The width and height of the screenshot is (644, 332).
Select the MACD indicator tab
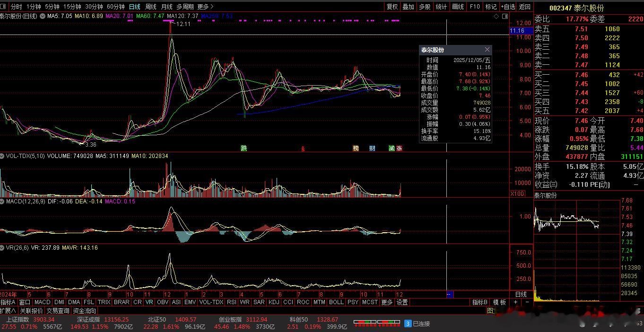[x=42, y=302]
